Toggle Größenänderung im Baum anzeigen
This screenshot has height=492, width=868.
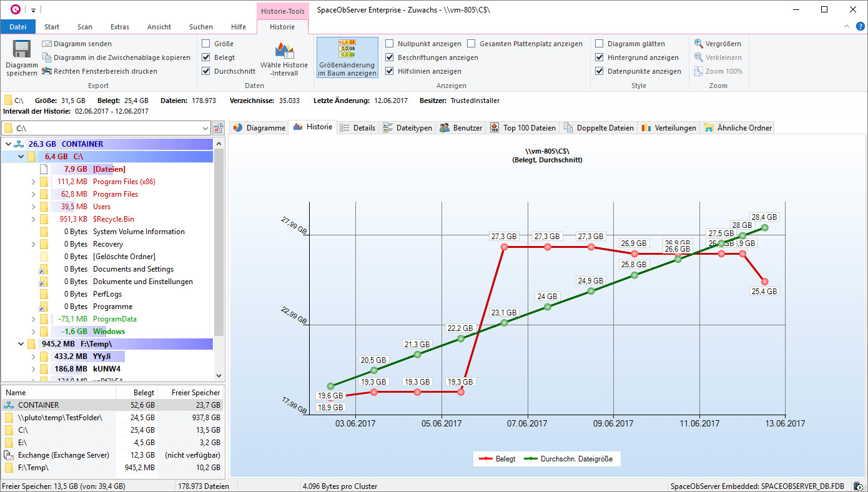pos(347,57)
